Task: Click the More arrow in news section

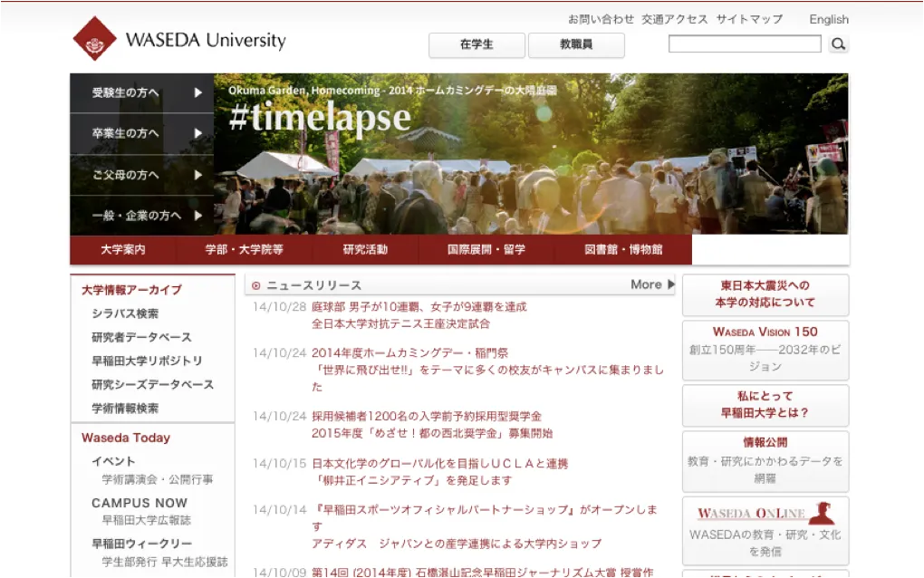Action: (670, 284)
